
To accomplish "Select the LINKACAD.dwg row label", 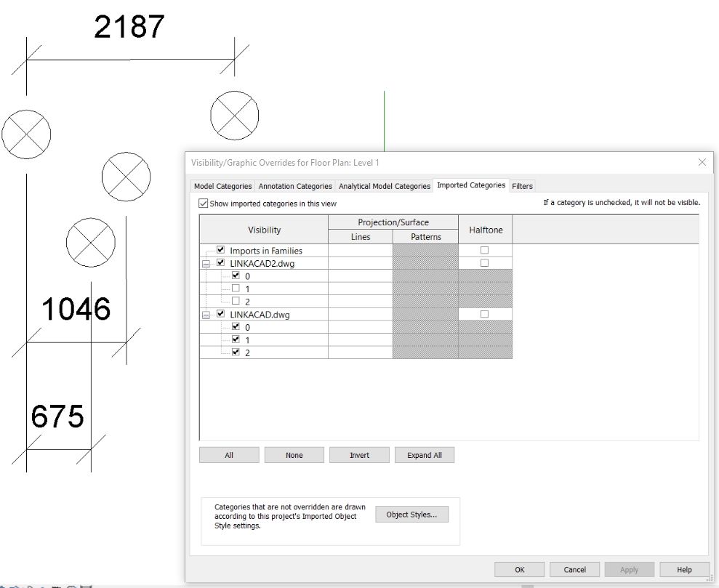I will [x=260, y=315].
